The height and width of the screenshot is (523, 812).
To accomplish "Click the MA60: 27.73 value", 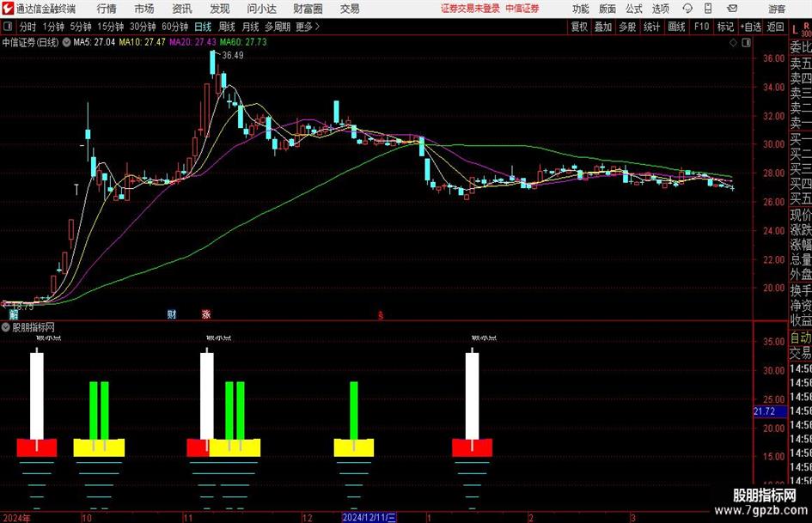I will (243, 42).
